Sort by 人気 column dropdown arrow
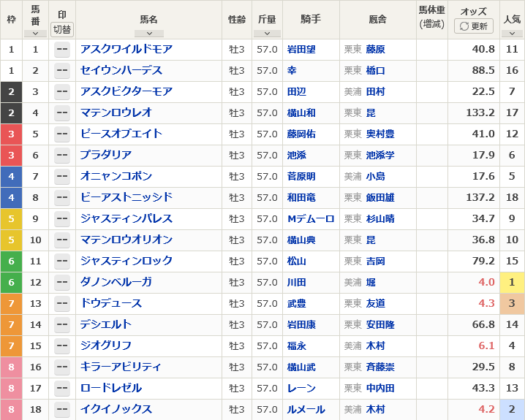The height and width of the screenshot is (420, 525). tap(512, 34)
